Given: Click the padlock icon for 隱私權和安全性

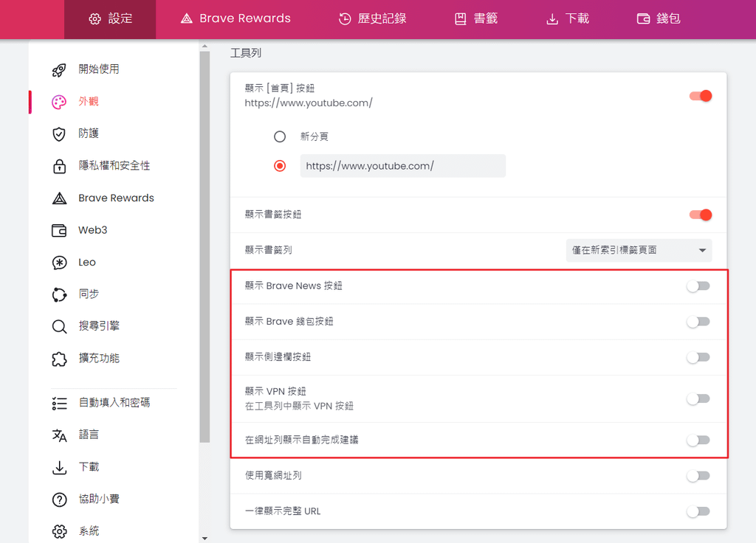Looking at the screenshot, I should pyautogui.click(x=59, y=166).
